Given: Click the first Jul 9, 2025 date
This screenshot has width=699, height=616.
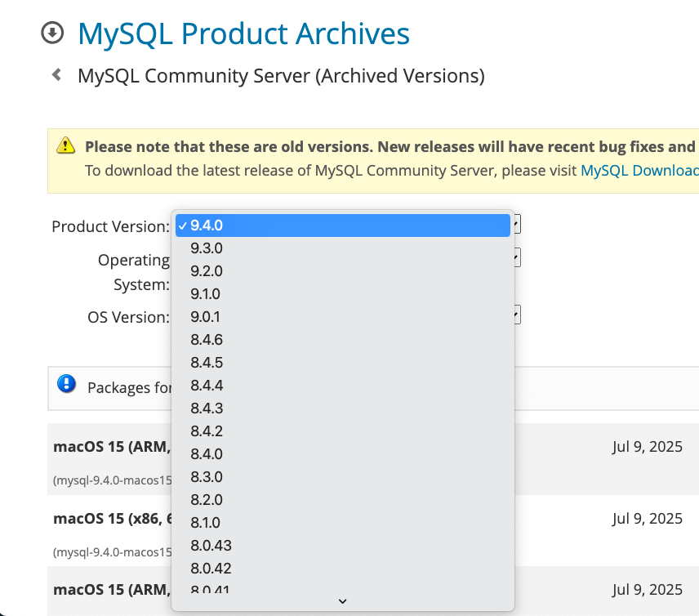Looking at the screenshot, I should [648, 447].
